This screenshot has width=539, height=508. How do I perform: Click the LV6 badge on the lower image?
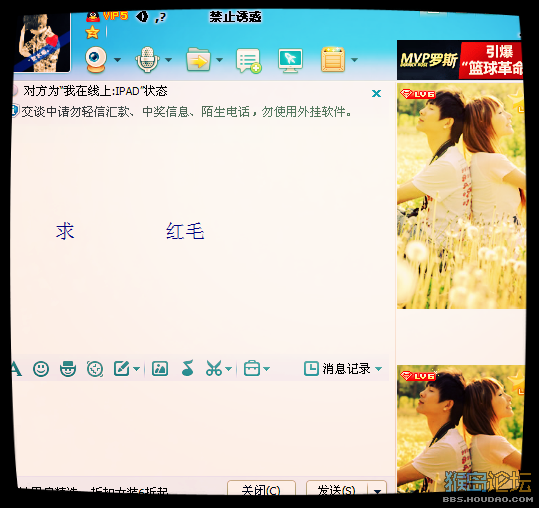click(418, 376)
